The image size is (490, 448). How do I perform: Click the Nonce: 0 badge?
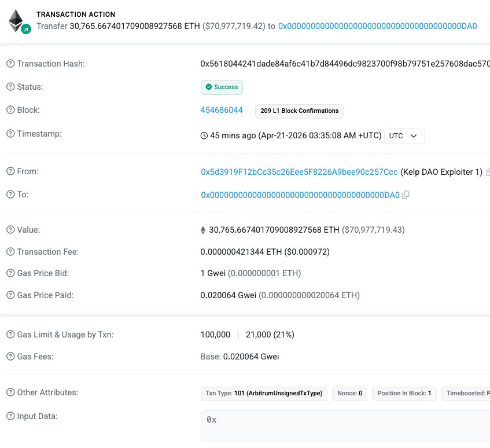pos(349,393)
